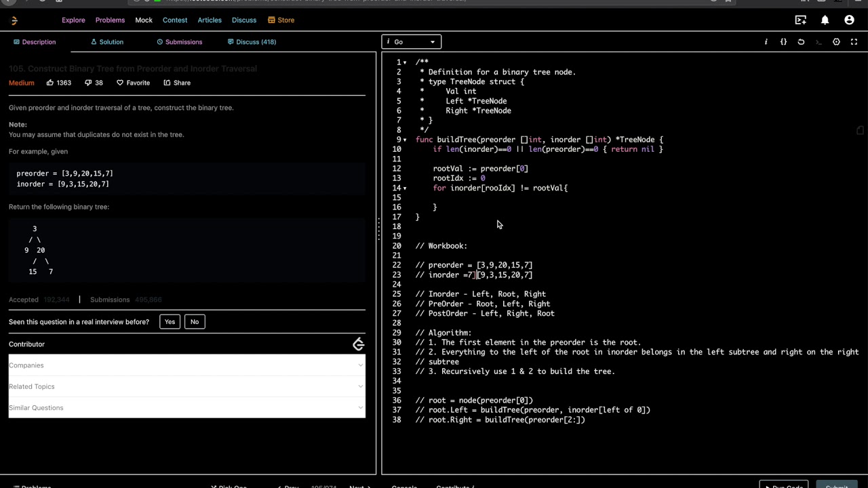Click the Store bag icon in navigation
Image resolution: width=868 pixels, height=488 pixels.
(x=271, y=20)
